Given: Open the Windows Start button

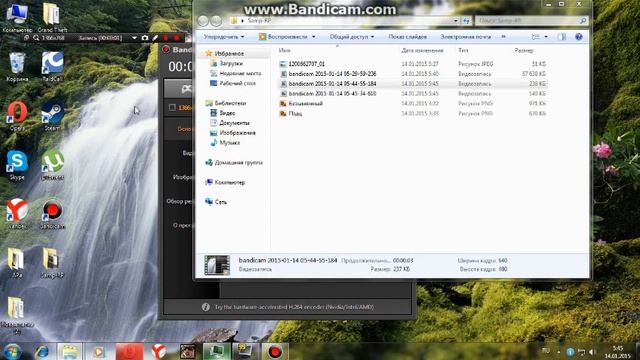Looking at the screenshot, I should [x=12, y=351].
